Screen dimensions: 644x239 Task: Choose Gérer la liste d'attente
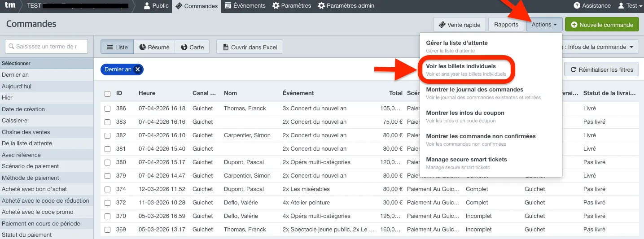click(490, 46)
